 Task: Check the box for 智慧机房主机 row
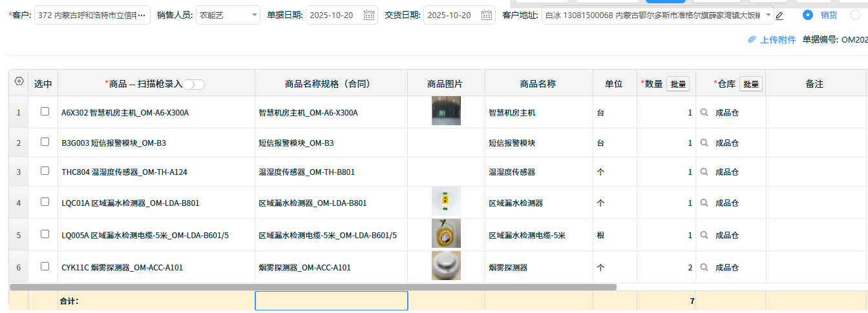45,112
